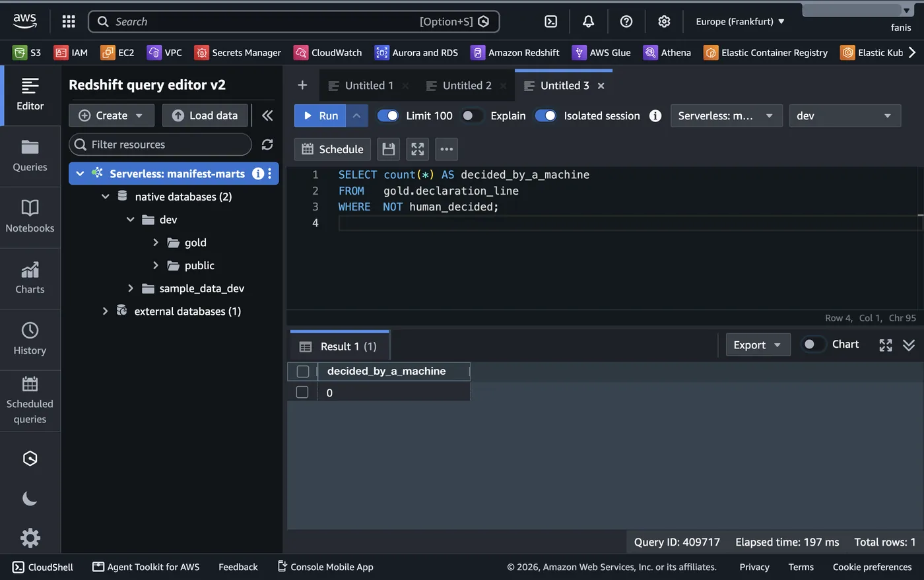924x580 pixels.
Task: Expand the public schema folder
Action: coord(156,265)
